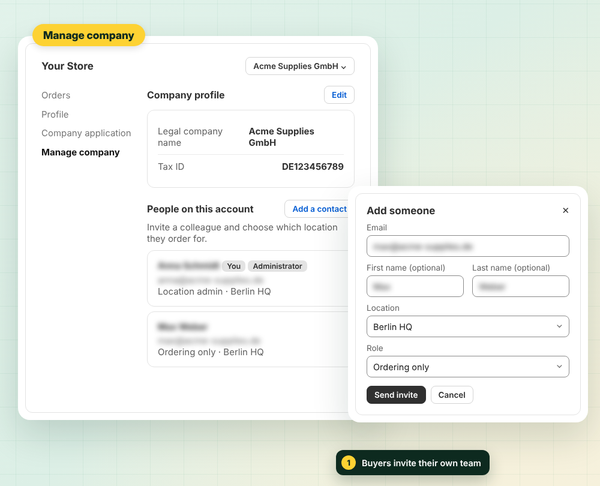Image resolution: width=600 pixels, height=486 pixels.
Task: Expand the Location dropdown showing Berlin HQ
Action: (468, 326)
